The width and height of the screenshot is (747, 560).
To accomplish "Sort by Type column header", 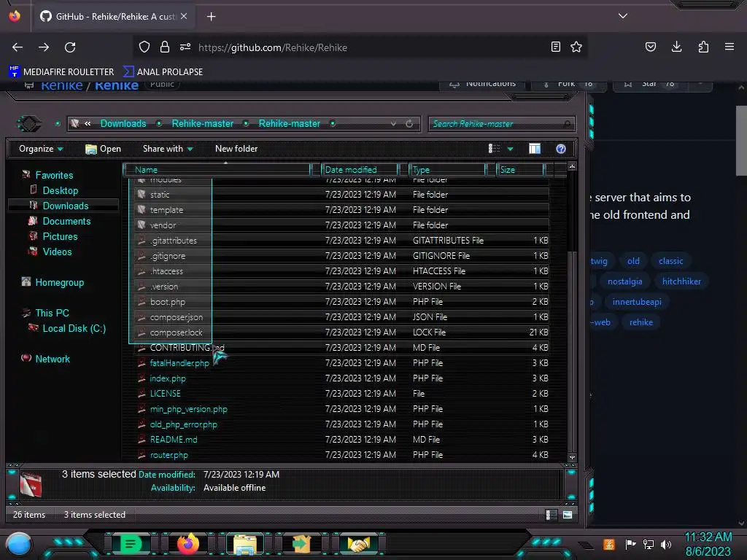I will [447, 169].
